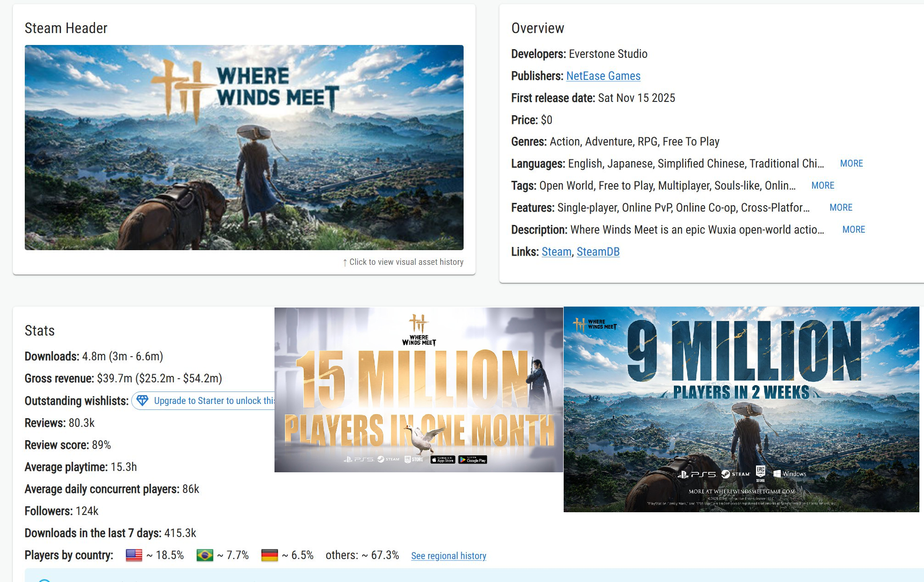The height and width of the screenshot is (582, 924).
Task: Click See regional history link
Action: [x=448, y=556]
